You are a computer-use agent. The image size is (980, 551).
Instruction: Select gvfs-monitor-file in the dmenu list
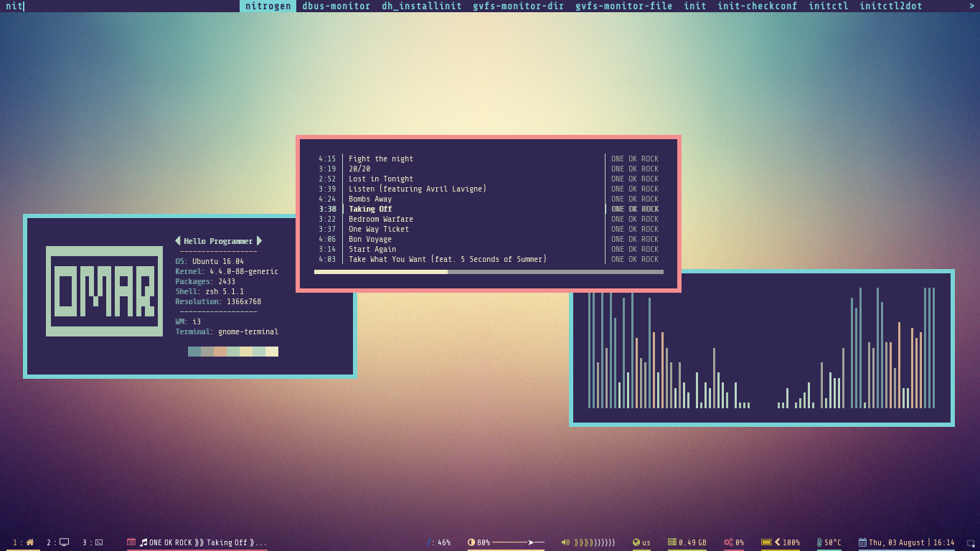coord(624,6)
